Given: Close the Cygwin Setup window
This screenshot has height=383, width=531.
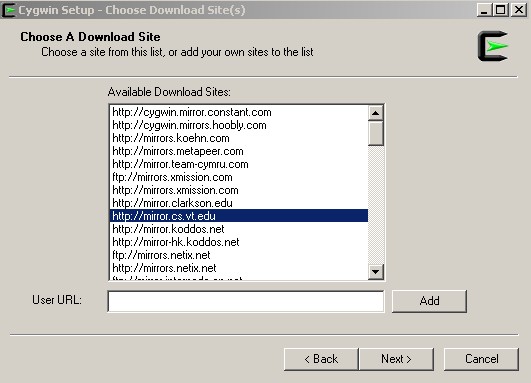Looking at the screenshot, I should (518, 10).
